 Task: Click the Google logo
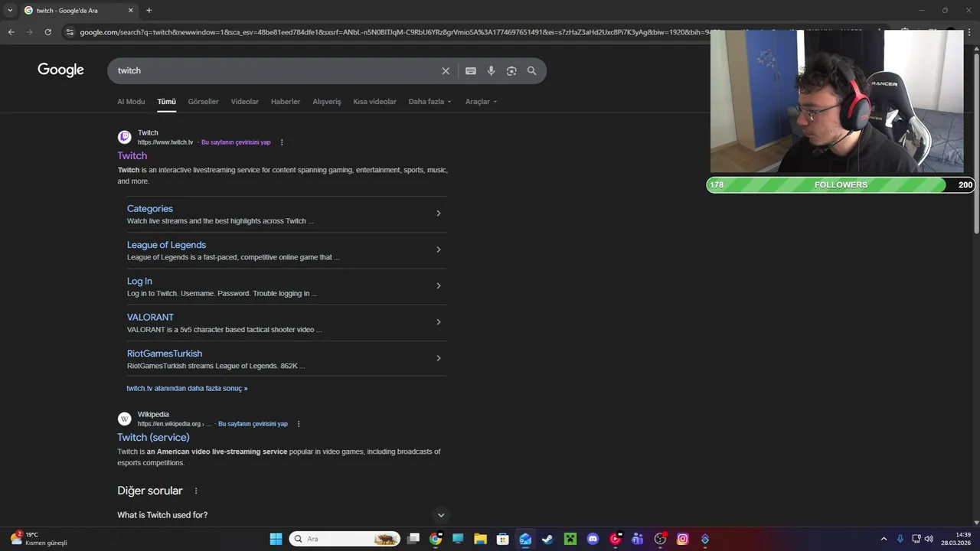[60, 70]
